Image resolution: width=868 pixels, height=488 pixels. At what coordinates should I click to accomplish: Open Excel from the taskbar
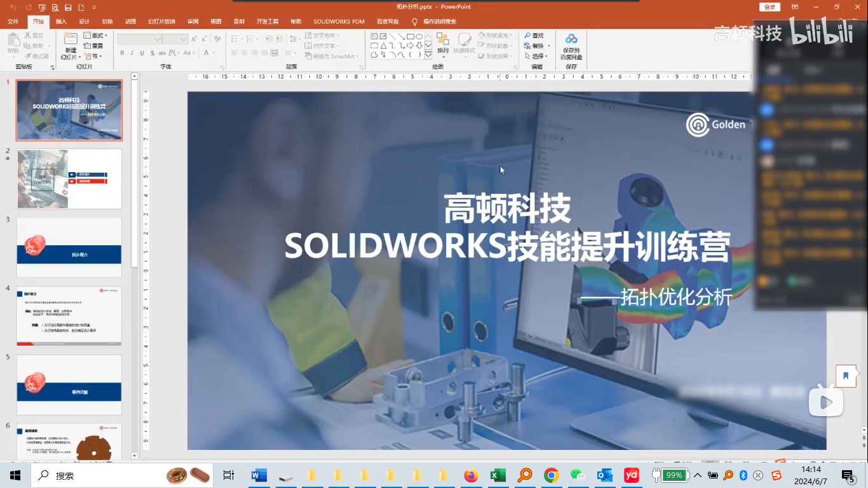coord(498,475)
